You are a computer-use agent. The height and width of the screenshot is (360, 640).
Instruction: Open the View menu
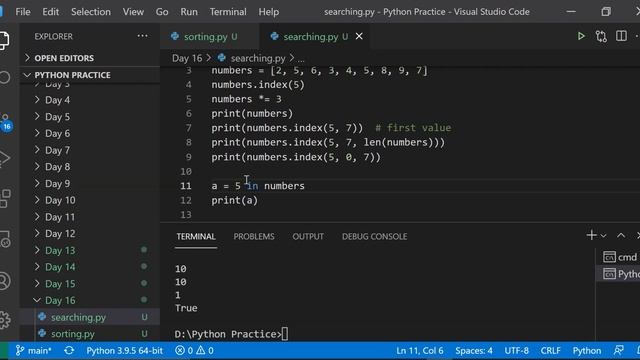133,12
